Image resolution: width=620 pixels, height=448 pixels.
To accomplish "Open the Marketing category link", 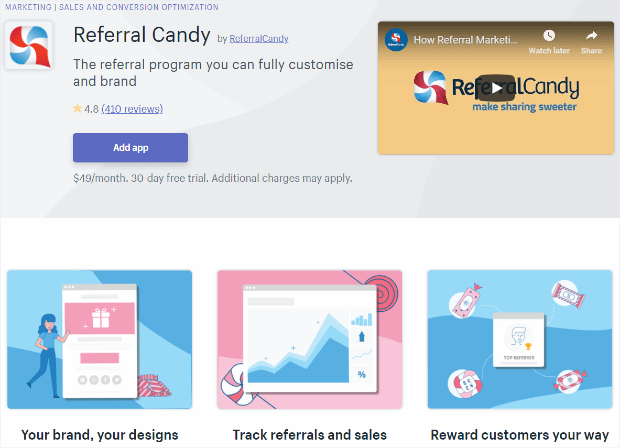I will click(25, 4).
